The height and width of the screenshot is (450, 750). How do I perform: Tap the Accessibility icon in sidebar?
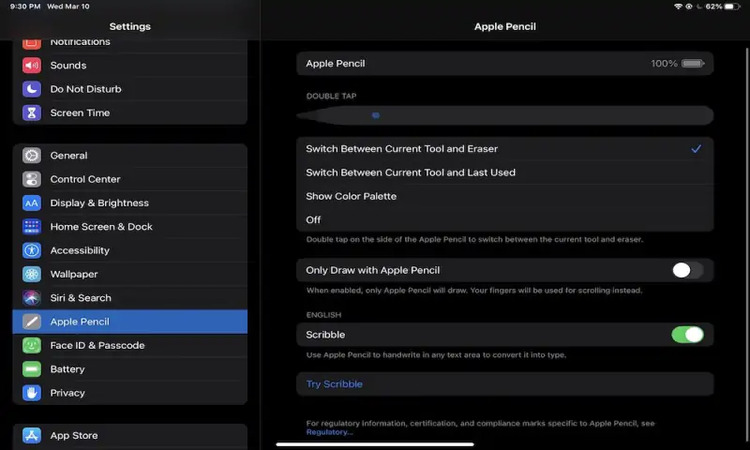32,251
